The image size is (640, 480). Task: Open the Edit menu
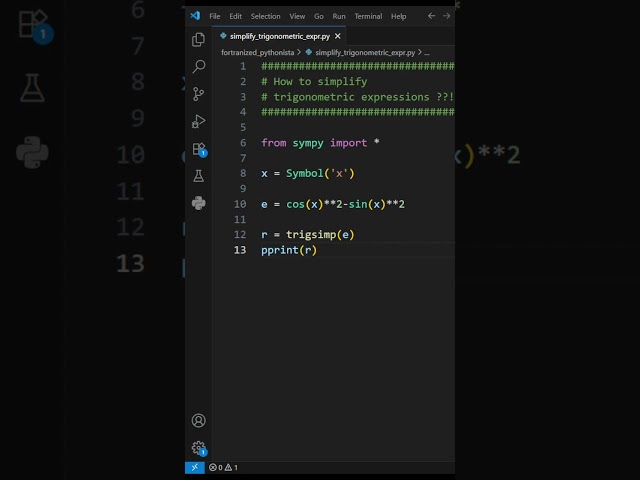coord(236,16)
